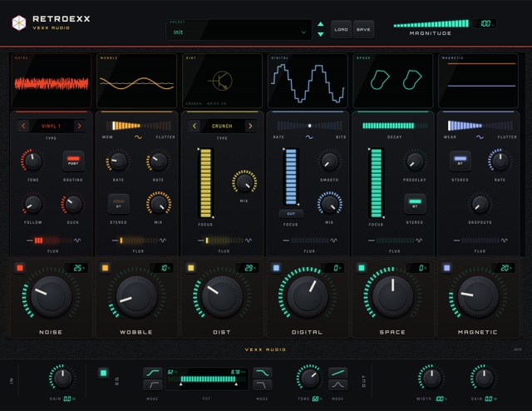Click the large Digital amount knob
The height and width of the screenshot is (411, 532).
[308, 296]
